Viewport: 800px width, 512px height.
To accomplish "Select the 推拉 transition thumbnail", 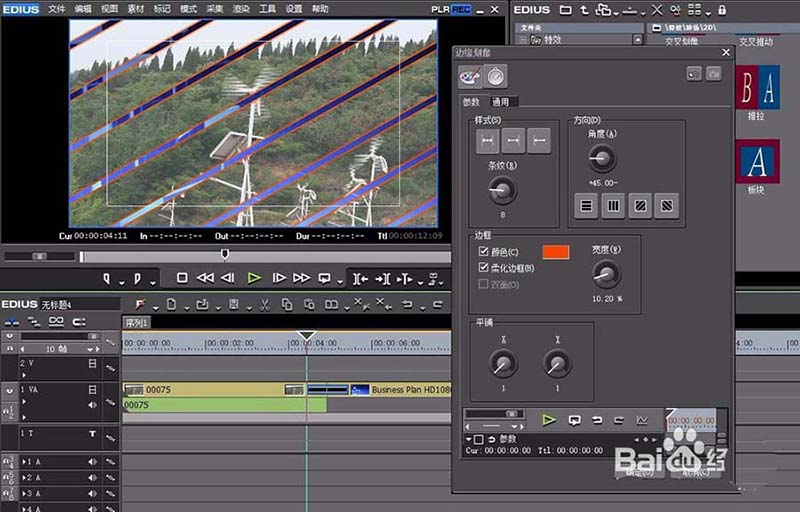I will (x=757, y=87).
